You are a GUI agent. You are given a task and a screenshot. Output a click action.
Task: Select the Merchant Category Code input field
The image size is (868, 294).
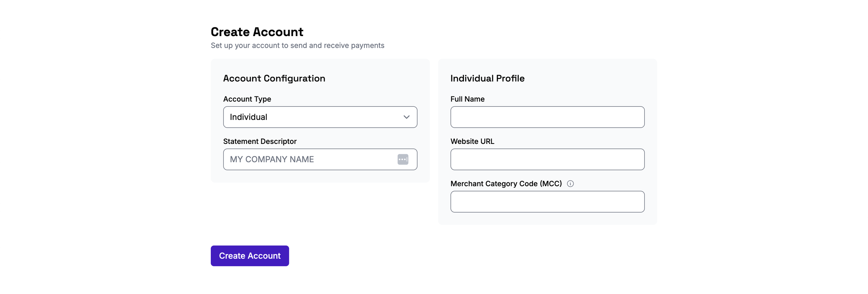[x=547, y=202]
